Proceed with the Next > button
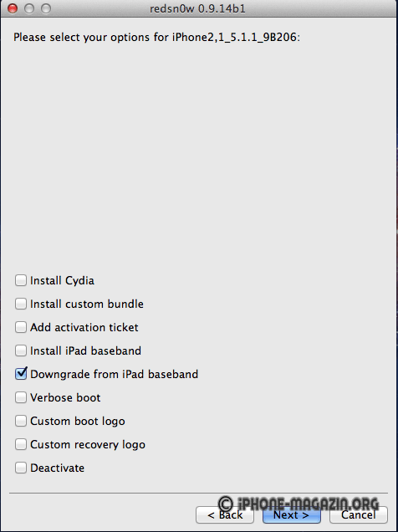 [292, 515]
